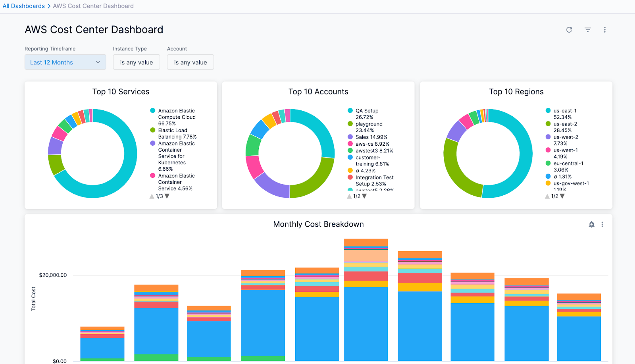Next legend page in Top 10 Services
The image size is (635, 364).
(x=167, y=196)
